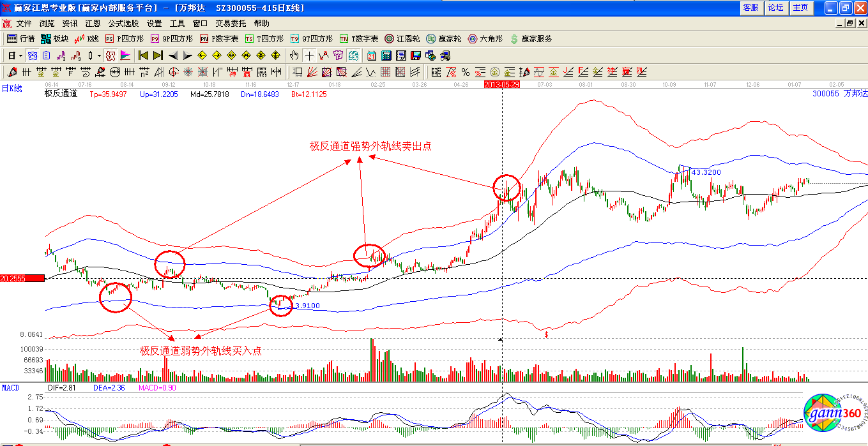Open the P四方形 tool
The height and width of the screenshot is (446, 868).
125,39
